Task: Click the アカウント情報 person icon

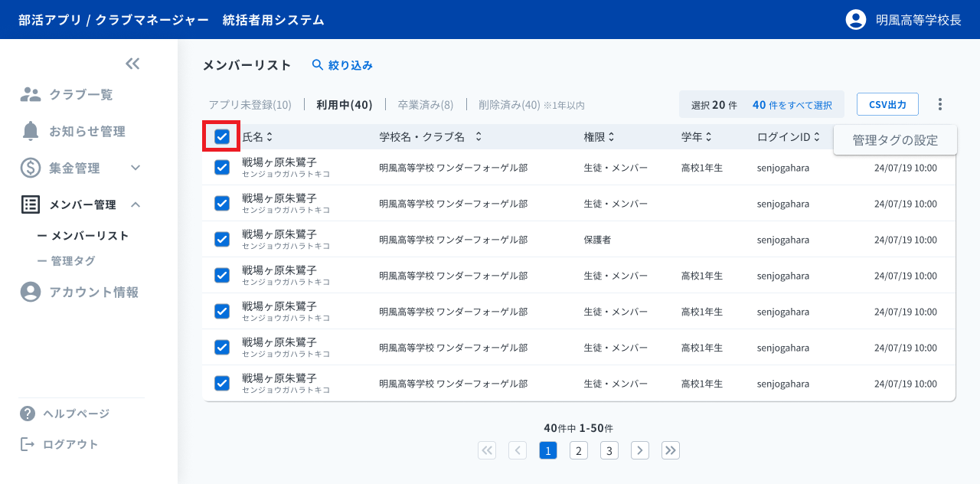Action: (30, 292)
